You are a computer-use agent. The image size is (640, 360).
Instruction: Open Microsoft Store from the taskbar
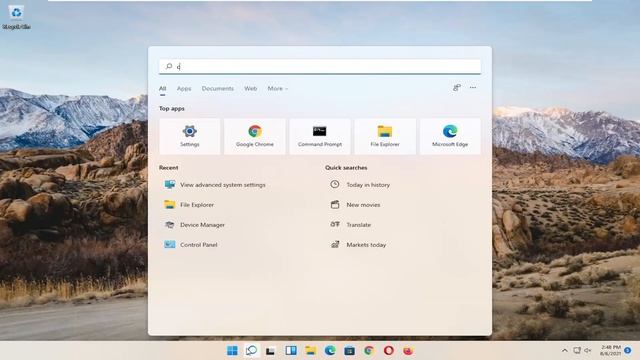click(x=349, y=351)
